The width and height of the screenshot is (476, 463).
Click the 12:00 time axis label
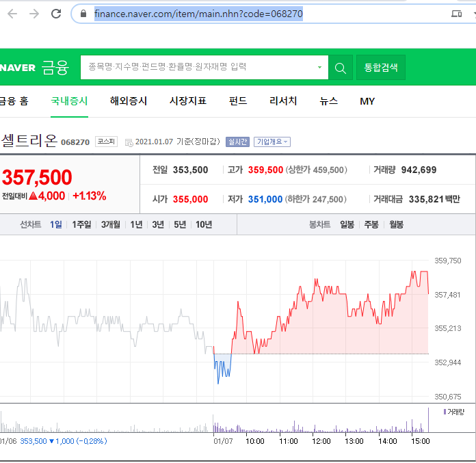[x=321, y=441]
